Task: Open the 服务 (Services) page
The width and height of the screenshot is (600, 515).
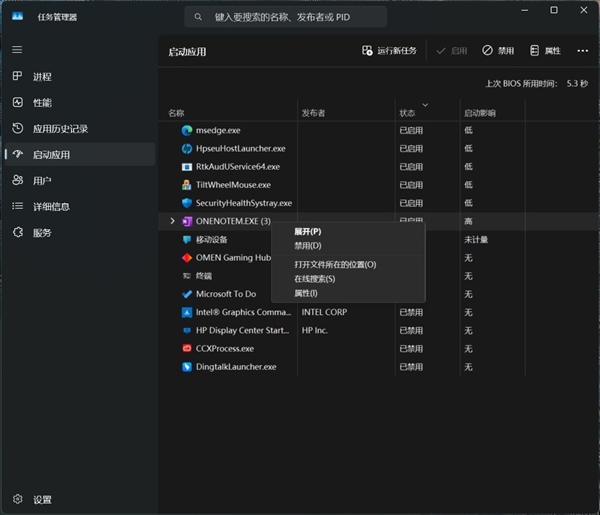Action: point(42,232)
